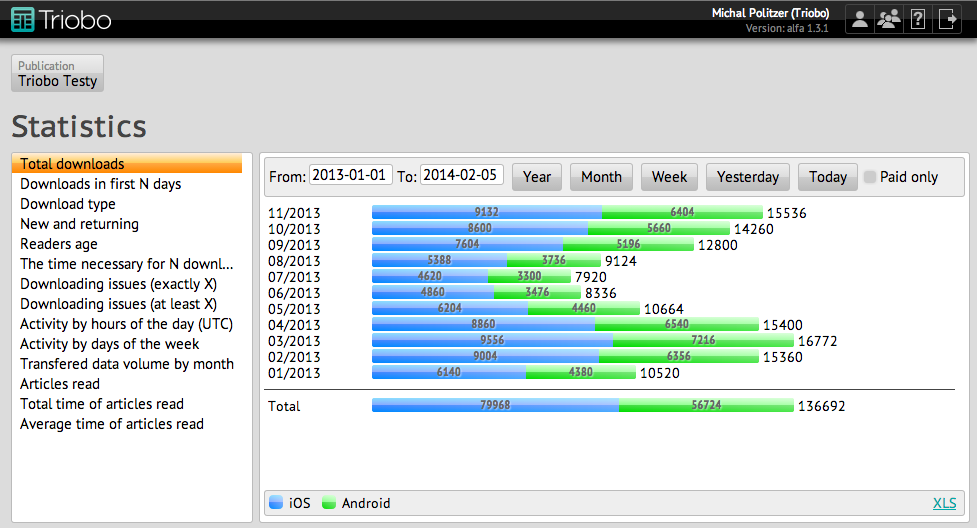977x528 pixels.
Task: Click the From date input field
Action: click(x=350, y=175)
